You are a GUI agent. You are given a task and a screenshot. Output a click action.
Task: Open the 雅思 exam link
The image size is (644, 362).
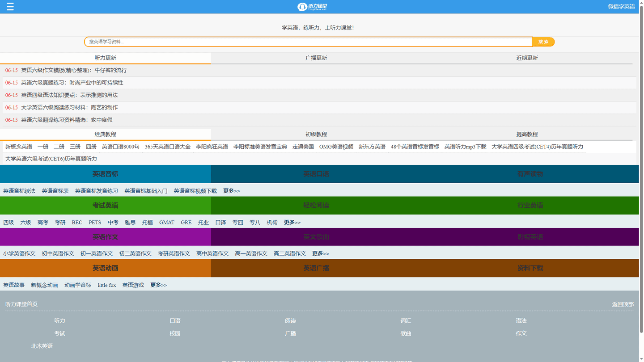coord(130,222)
